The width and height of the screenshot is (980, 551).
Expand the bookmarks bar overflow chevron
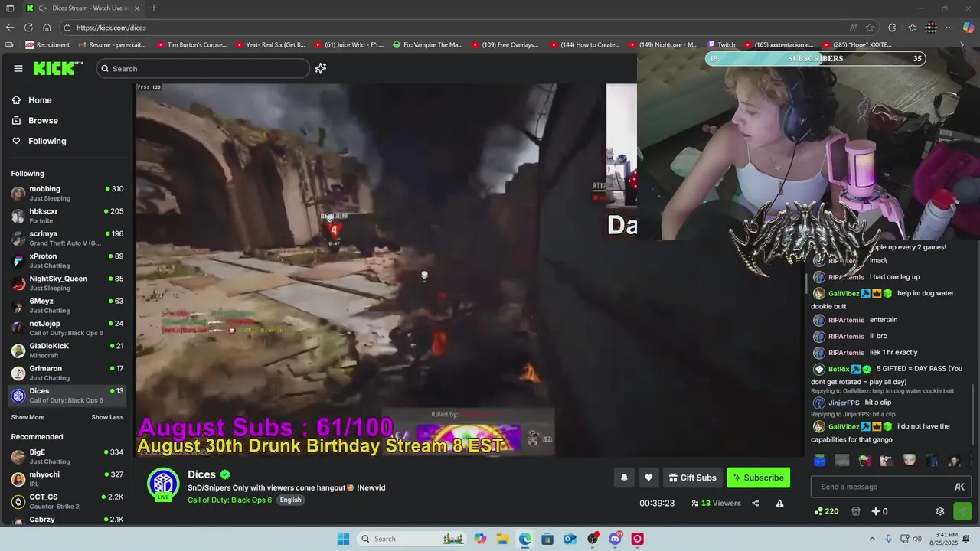pos(962,44)
